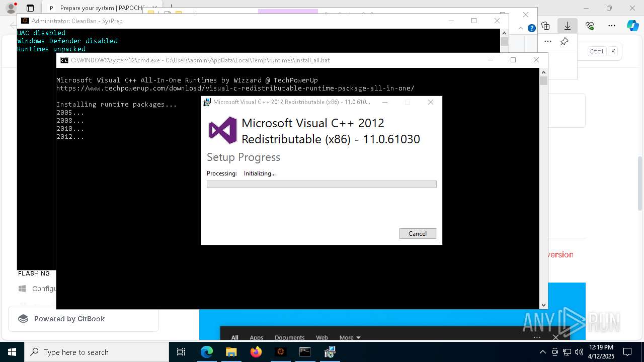Click the Edge back navigation arrow

(x=13, y=26)
